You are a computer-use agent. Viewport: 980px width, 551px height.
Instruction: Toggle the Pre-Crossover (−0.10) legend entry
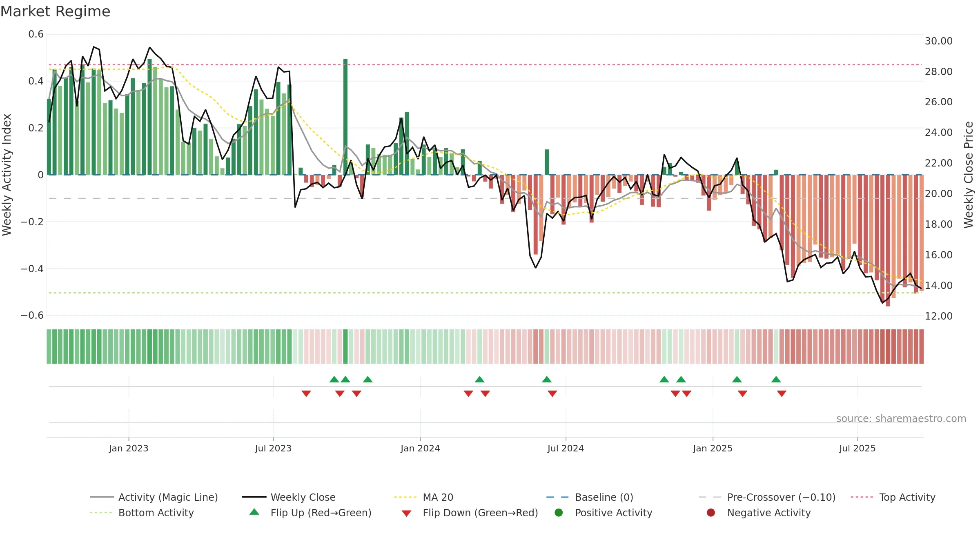tap(767, 497)
